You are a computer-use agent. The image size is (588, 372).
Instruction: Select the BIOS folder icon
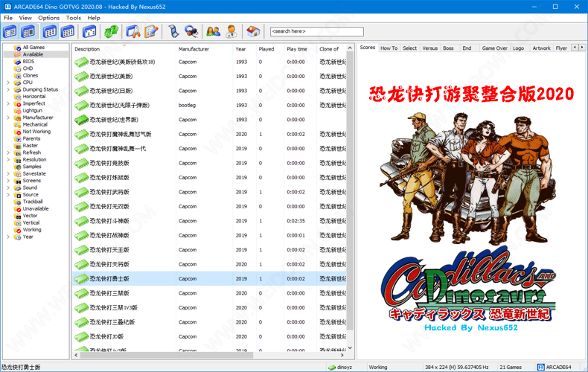click(17, 62)
